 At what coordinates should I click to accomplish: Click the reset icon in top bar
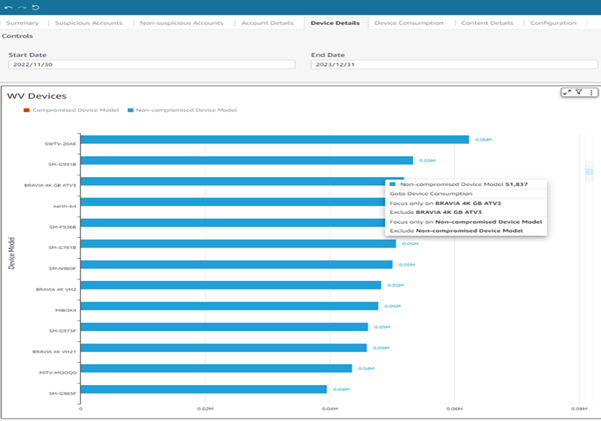[35, 7]
